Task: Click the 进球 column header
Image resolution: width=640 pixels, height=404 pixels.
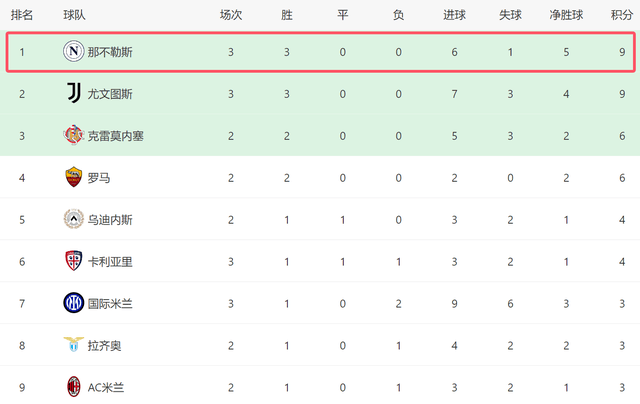Action: (x=454, y=15)
